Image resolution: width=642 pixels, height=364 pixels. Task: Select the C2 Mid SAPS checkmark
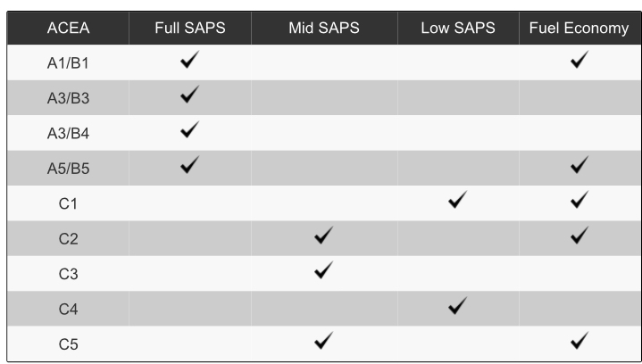323,236
